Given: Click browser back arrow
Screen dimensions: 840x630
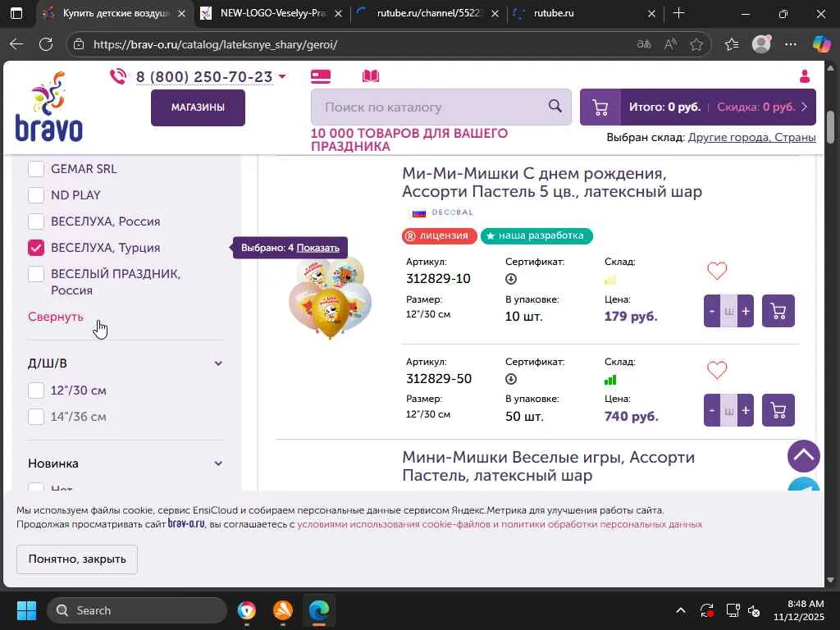Looking at the screenshot, I should point(16,44).
